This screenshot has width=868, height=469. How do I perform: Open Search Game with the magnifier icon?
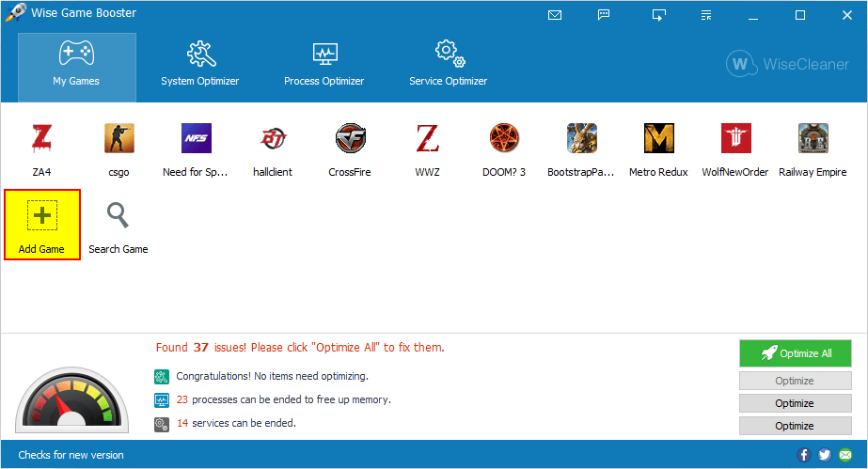click(118, 216)
